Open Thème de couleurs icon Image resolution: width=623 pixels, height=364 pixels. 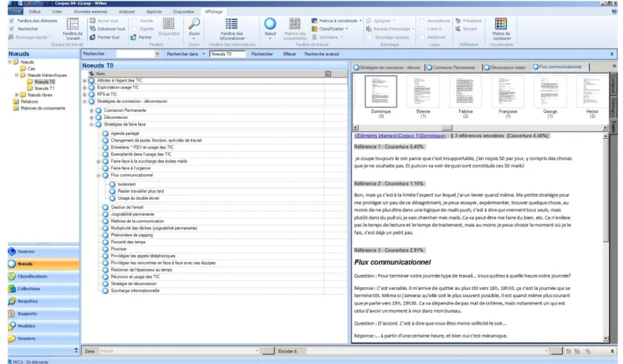tap(501, 23)
